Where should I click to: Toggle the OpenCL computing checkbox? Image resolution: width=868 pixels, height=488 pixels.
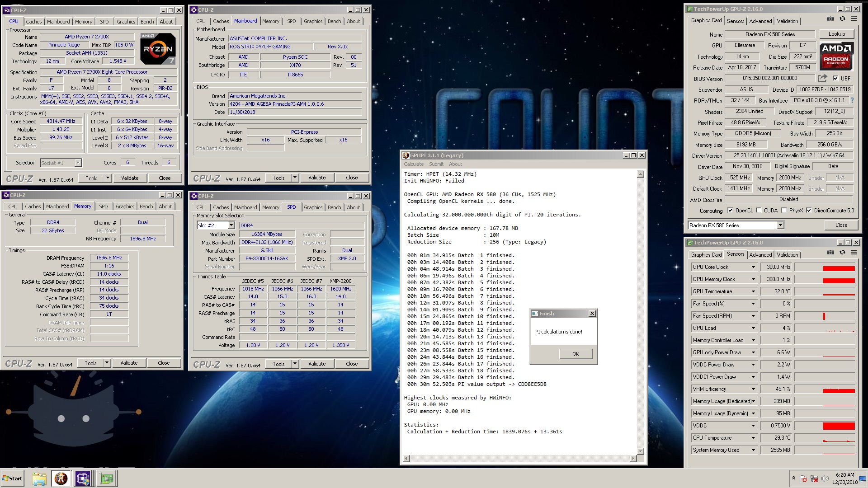[x=730, y=211]
